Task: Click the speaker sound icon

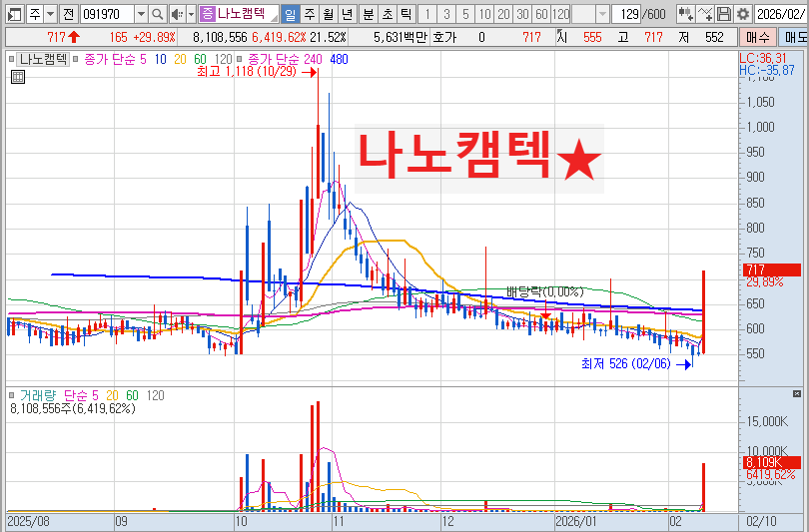Action: tap(177, 14)
